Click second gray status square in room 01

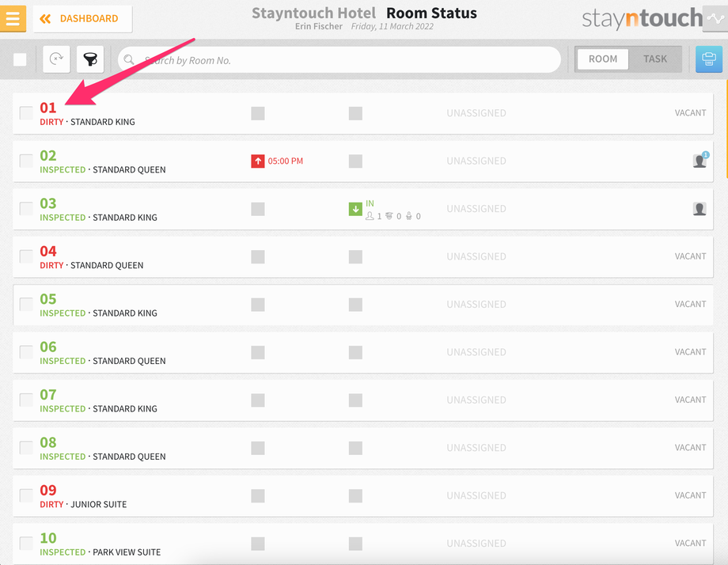click(355, 113)
